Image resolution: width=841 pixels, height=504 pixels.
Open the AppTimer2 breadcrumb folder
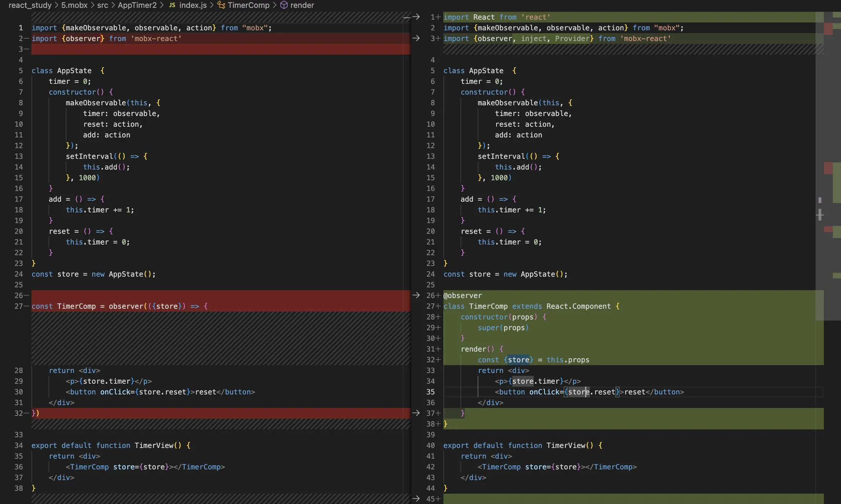[x=137, y=5]
